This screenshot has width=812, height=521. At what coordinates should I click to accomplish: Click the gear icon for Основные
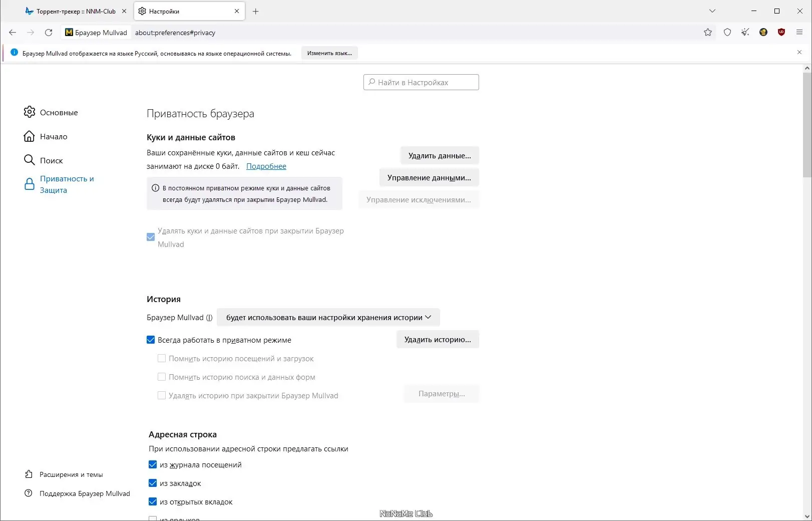(30, 112)
